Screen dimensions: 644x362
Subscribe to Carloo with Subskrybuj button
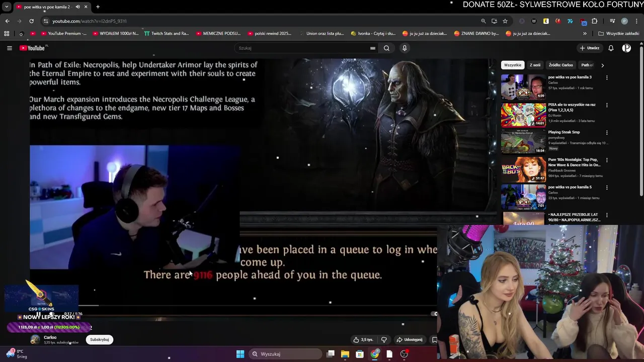(x=100, y=340)
